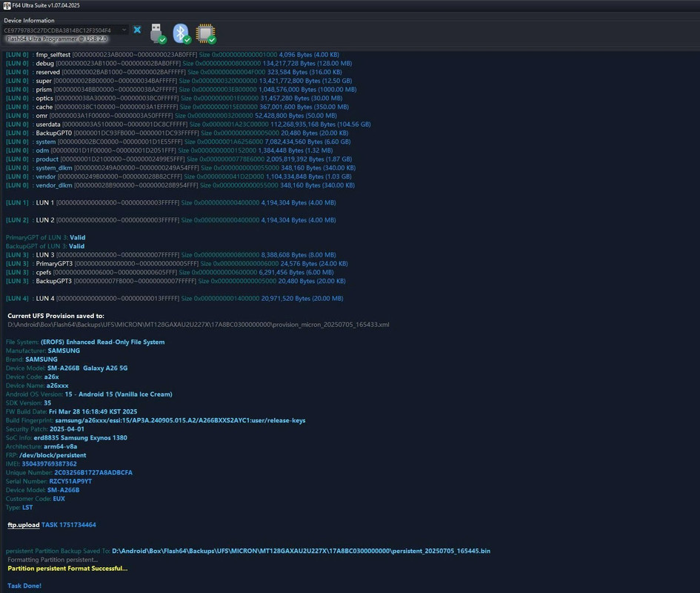Select the omr partition line
The image size is (700, 593).
[x=171, y=116]
